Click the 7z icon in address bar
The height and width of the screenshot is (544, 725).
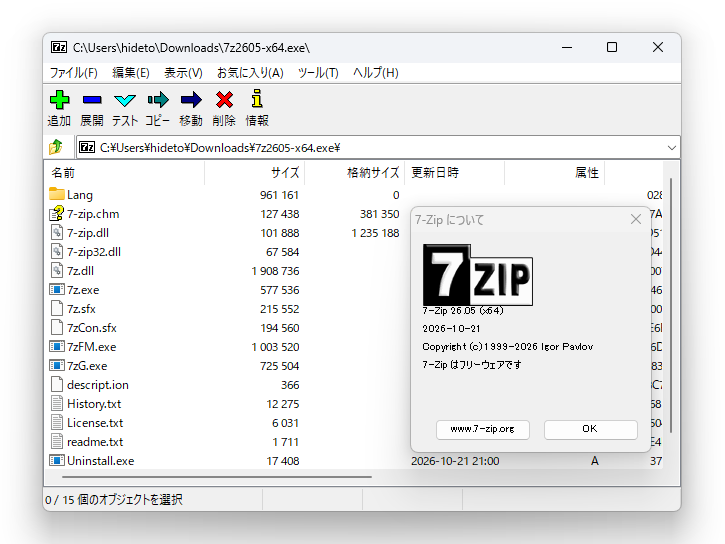click(87, 147)
